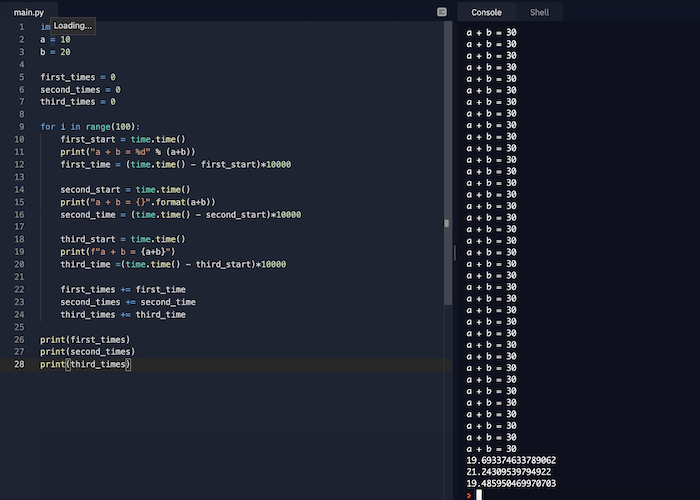
Task: Open the main.py editor tab
Action: coord(29,12)
